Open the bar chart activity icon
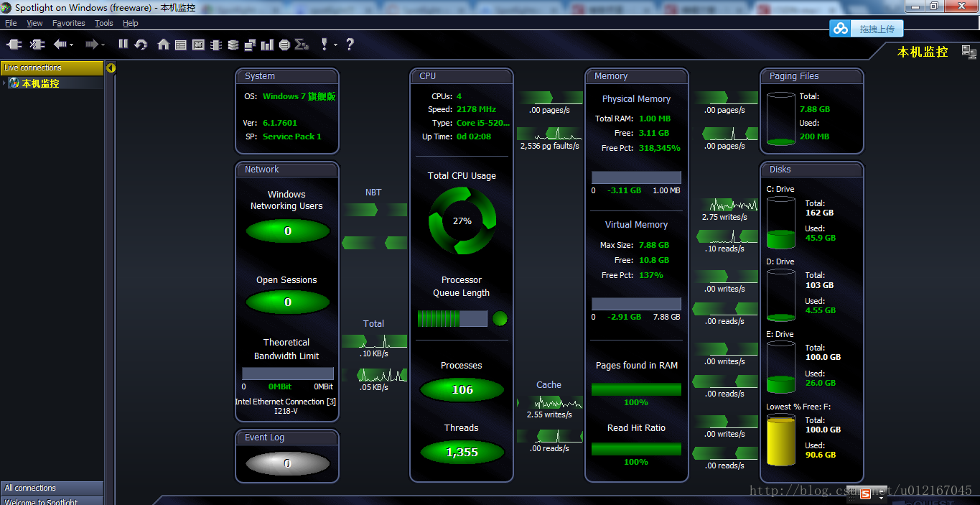 coord(267,45)
